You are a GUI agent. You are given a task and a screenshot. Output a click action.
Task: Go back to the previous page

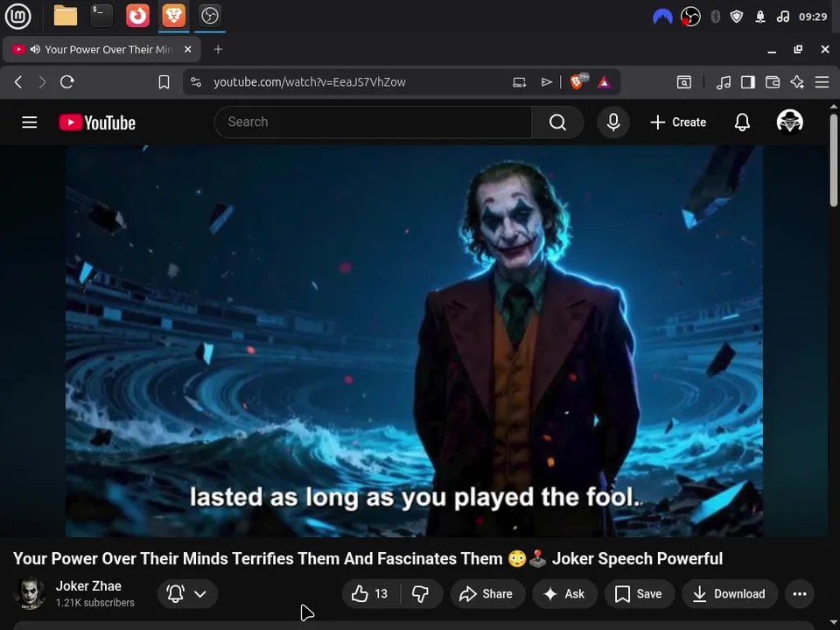point(18,82)
